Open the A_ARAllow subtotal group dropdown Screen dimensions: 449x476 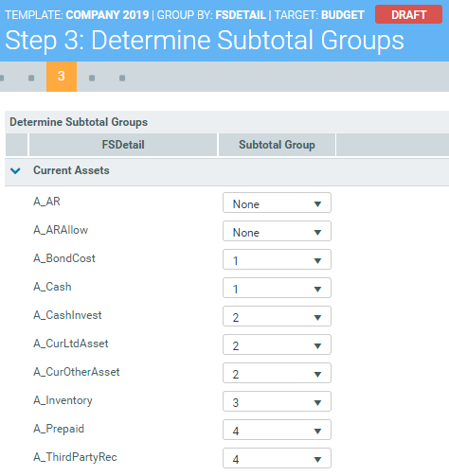pyautogui.click(x=277, y=231)
